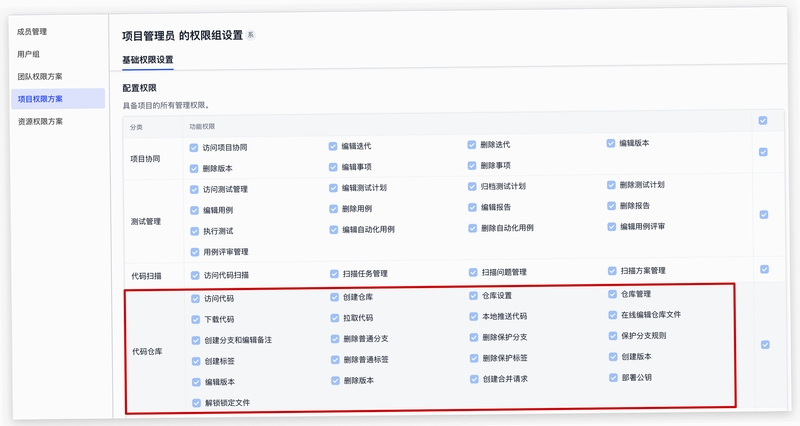The width and height of the screenshot is (800, 426).
Task: Open 用户组 in the sidebar
Action: (x=28, y=54)
